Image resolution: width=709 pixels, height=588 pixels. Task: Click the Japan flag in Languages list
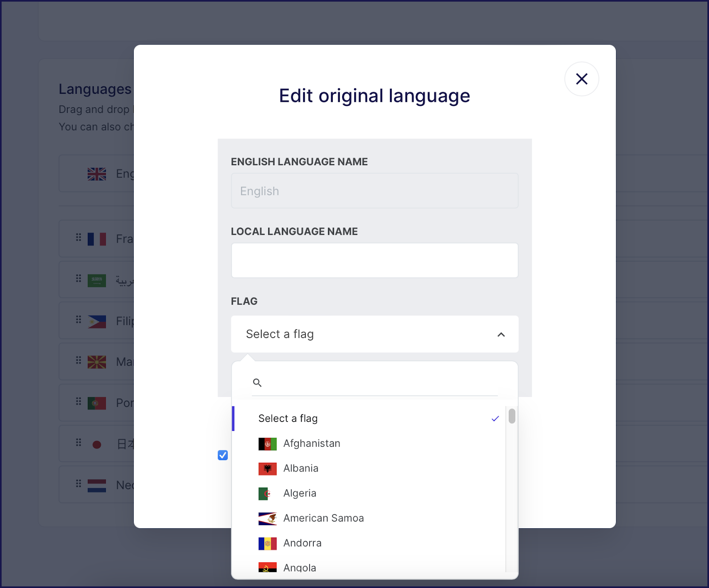[97, 445]
